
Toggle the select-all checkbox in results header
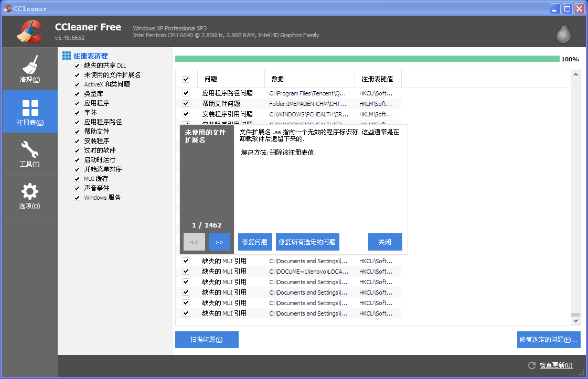coord(186,79)
